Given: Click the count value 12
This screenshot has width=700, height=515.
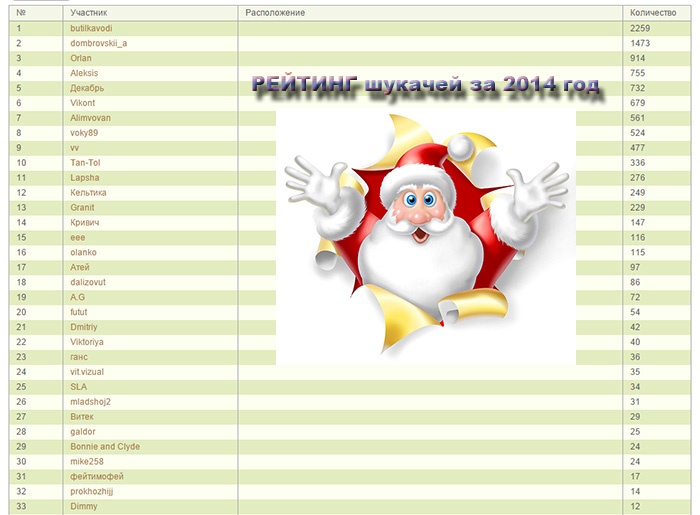Looking at the screenshot, I should point(635,507).
